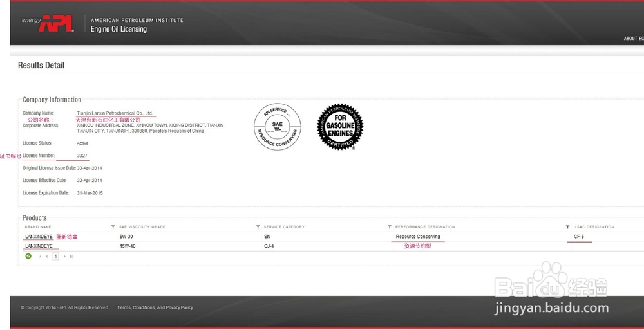The height and width of the screenshot is (330, 644).
Task: Sort by Service Category header
Action: [284, 227]
